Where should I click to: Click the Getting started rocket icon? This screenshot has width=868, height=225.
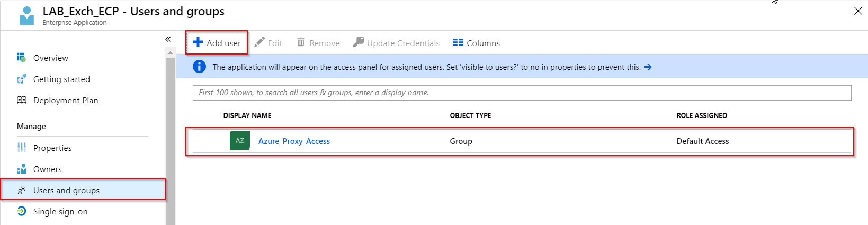coord(21,79)
